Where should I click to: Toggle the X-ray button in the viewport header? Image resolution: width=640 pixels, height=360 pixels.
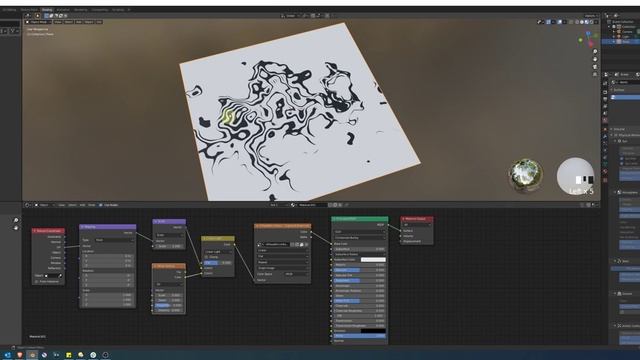click(x=571, y=22)
